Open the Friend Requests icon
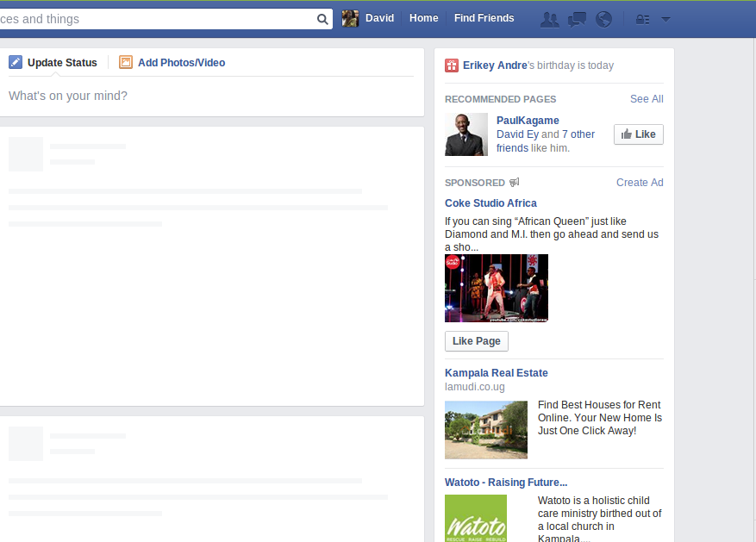The width and height of the screenshot is (756, 542). tap(550, 19)
